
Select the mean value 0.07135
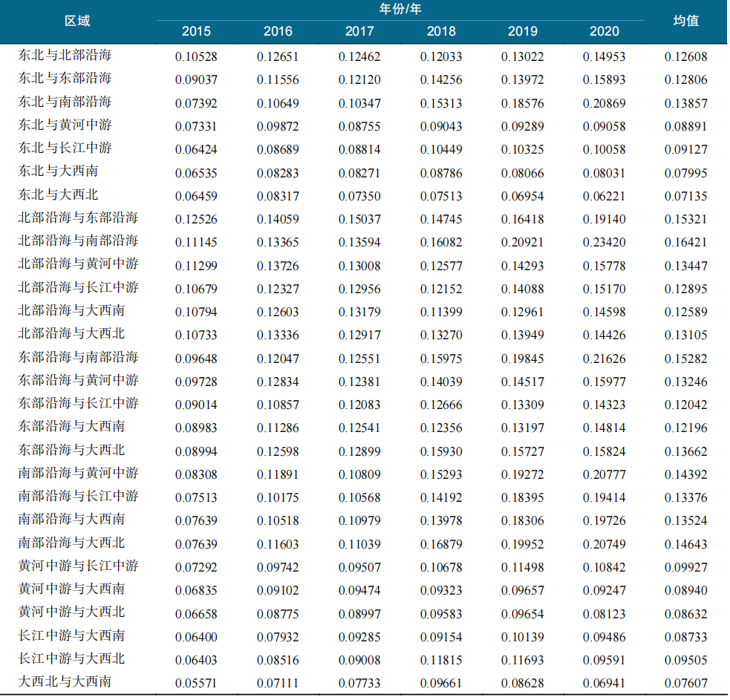(x=686, y=196)
